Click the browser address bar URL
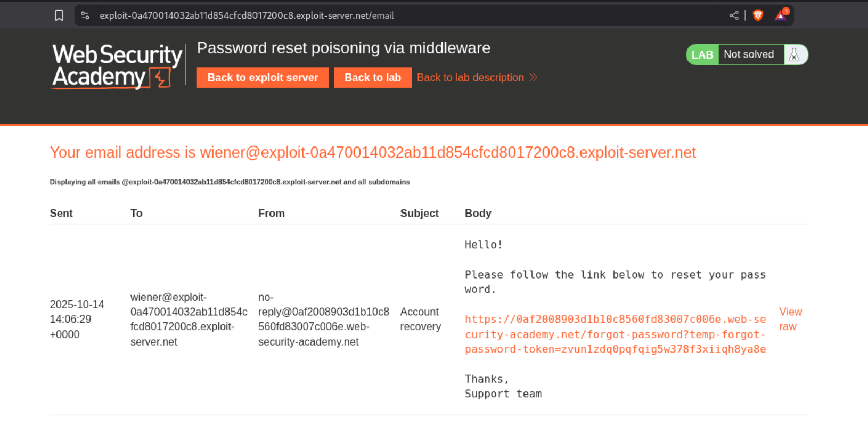This screenshot has height=434, width=868. point(247,15)
